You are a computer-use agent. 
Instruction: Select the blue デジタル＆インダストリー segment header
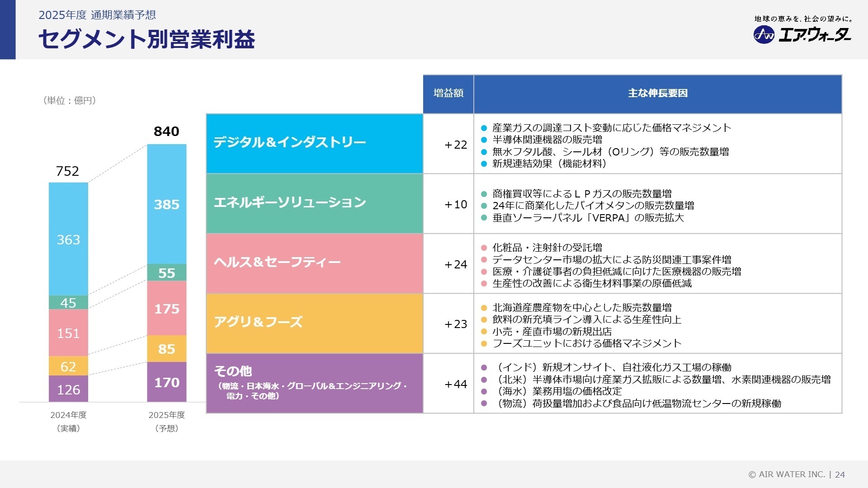(314, 143)
